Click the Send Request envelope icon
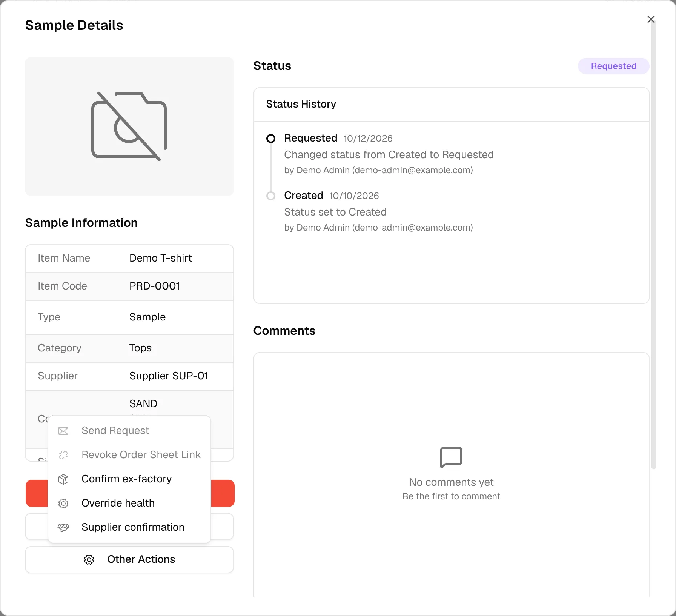This screenshot has height=616, width=676. (x=63, y=431)
